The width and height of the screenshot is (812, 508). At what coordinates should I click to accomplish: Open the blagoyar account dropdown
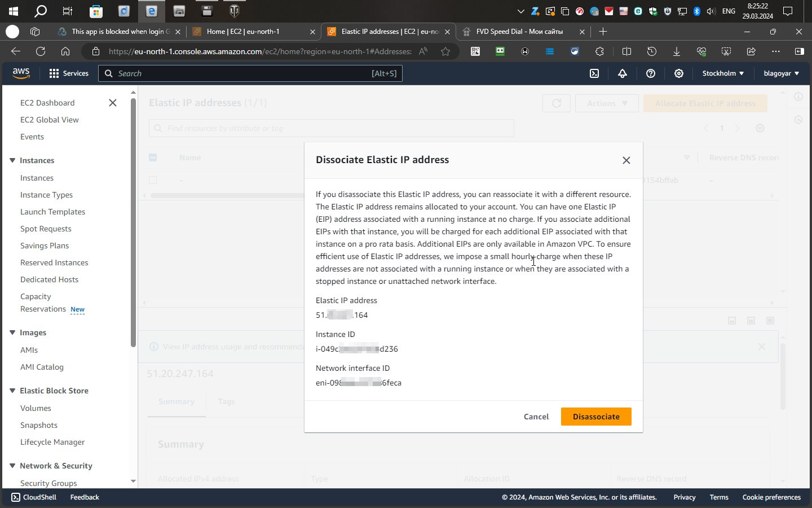[781, 73]
